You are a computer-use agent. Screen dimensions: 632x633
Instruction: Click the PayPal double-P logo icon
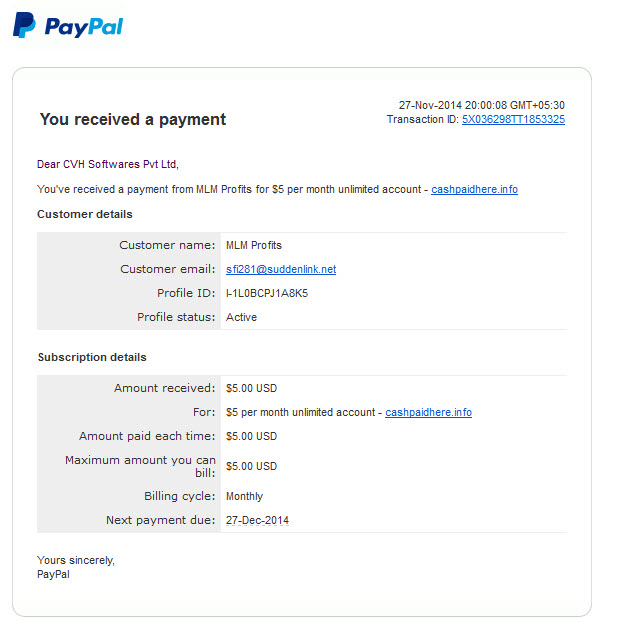(x=24, y=25)
